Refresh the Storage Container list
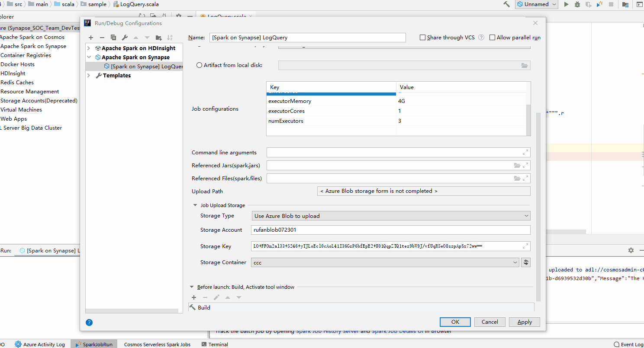Viewport: 644px width, 348px height. [x=526, y=262]
